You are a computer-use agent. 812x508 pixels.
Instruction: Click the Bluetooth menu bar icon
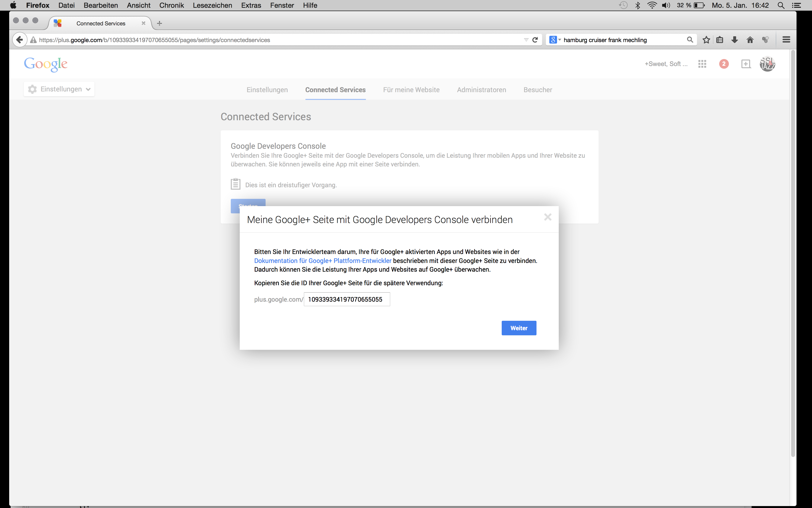point(638,5)
